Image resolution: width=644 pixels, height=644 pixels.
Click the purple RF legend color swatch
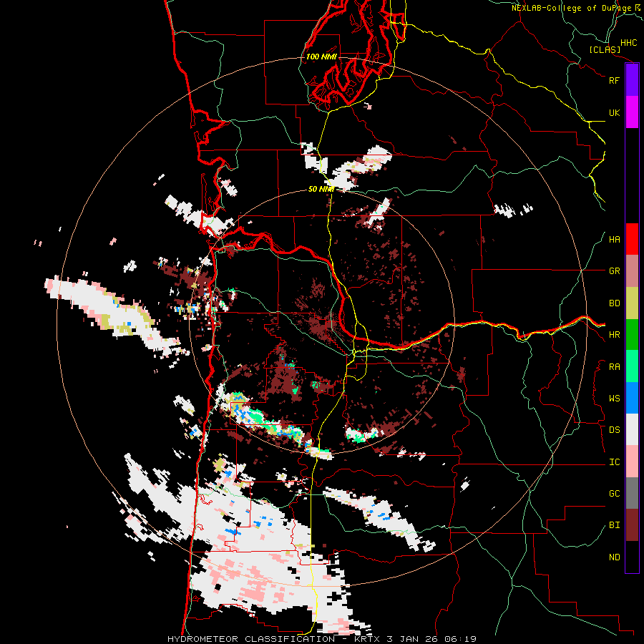(632, 80)
